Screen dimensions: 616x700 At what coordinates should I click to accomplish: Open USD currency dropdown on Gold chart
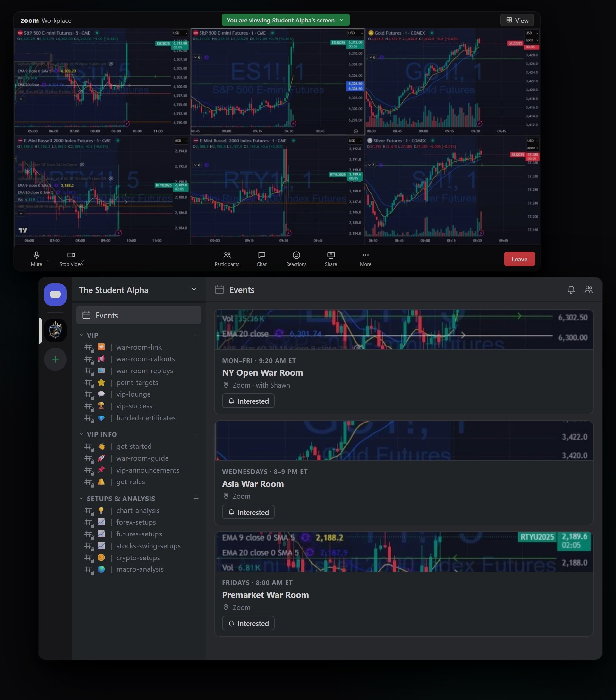[532, 33]
